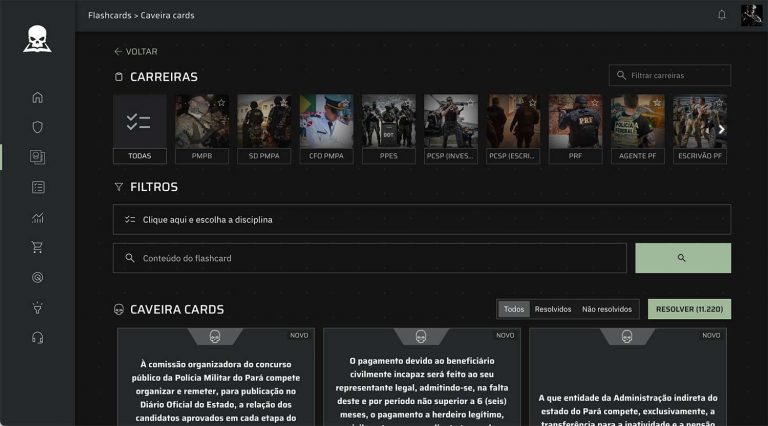Open the home icon in sidebar
Screen dimensions: 768x426
pyautogui.click(x=38, y=98)
